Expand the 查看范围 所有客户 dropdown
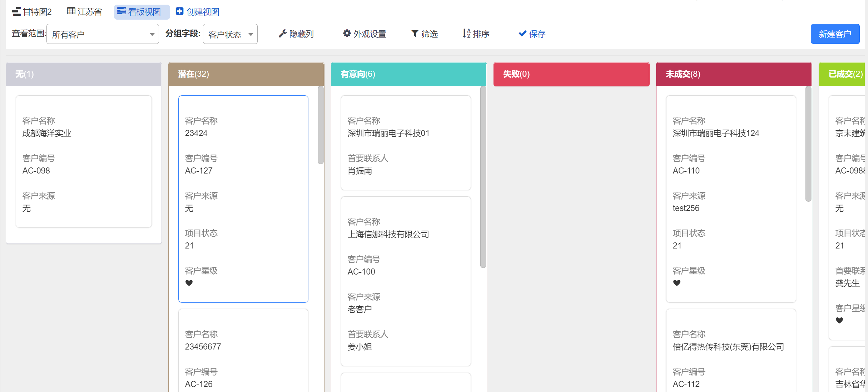 click(x=103, y=34)
